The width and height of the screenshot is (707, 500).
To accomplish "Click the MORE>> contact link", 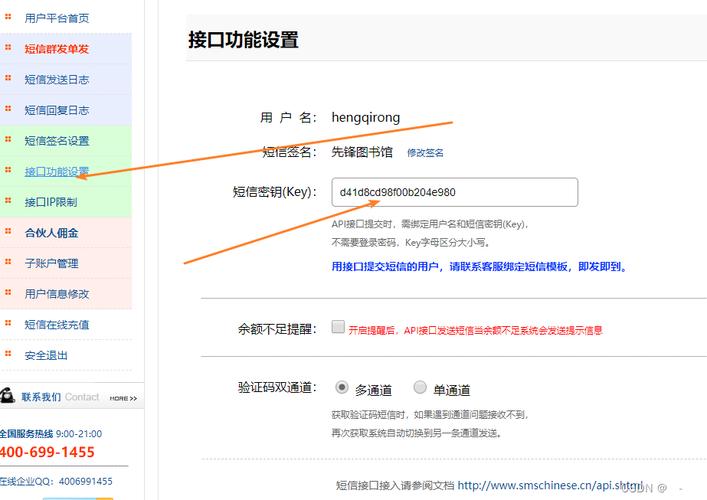I will tap(123, 399).
